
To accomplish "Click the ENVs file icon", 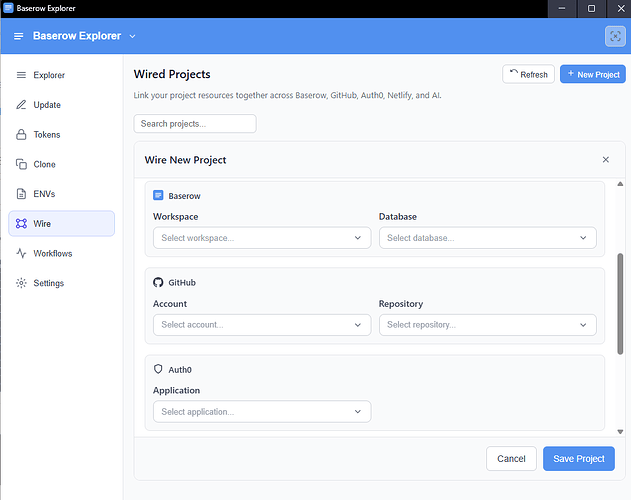I will (22, 194).
